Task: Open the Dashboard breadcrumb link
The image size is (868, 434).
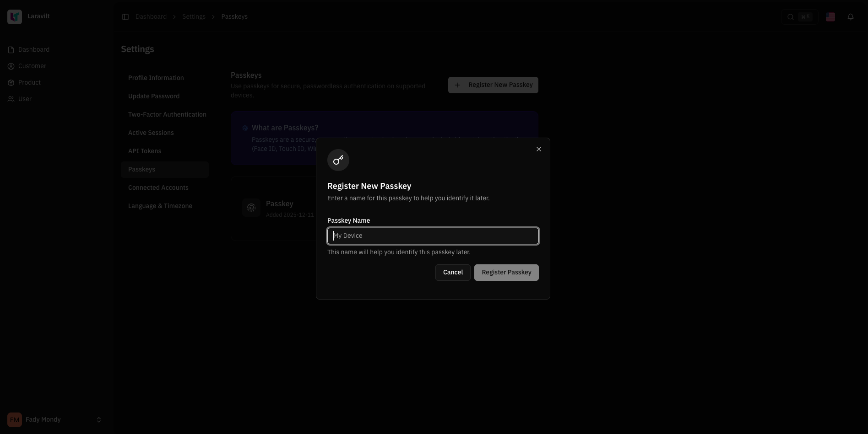Action: coord(151,16)
